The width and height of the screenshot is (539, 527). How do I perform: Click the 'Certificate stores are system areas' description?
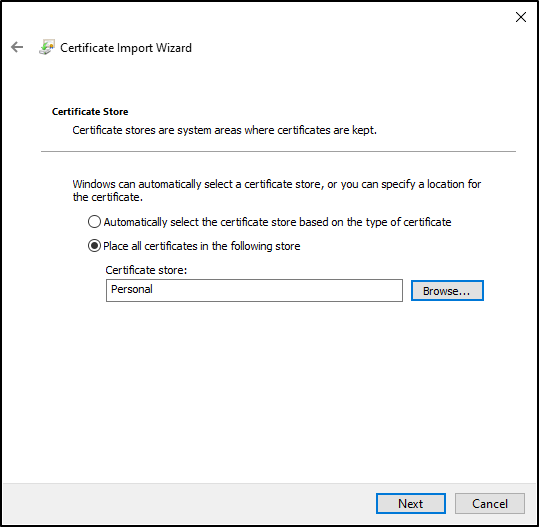pyautogui.click(x=224, y=130)
